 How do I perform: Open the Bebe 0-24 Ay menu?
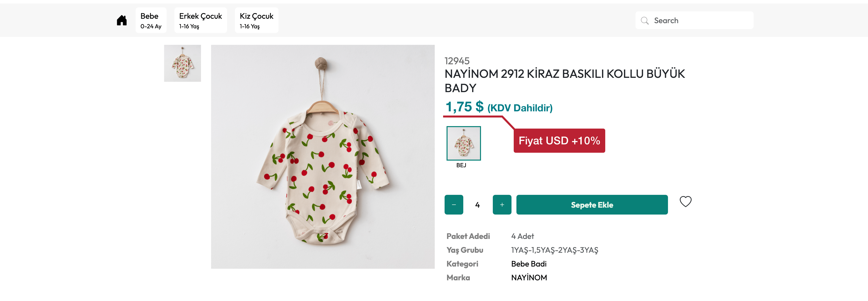point(151,20)
